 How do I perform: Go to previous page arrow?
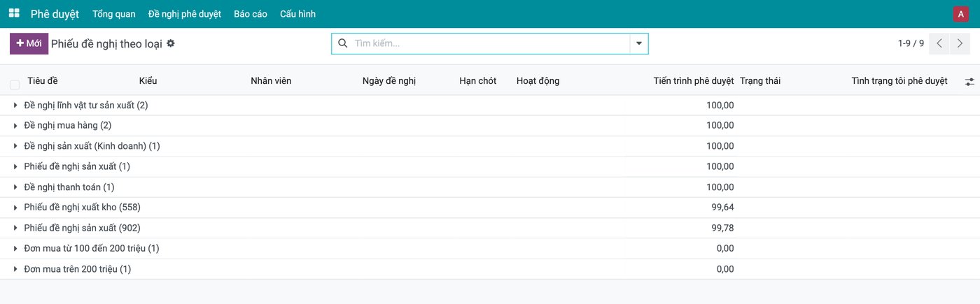pos(939,43)
